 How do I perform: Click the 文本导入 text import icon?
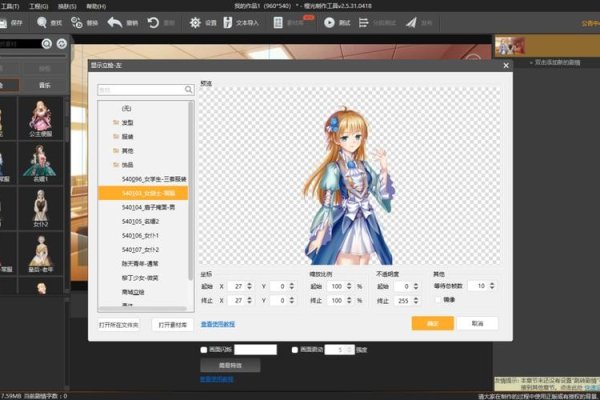[x=228, y=23]
